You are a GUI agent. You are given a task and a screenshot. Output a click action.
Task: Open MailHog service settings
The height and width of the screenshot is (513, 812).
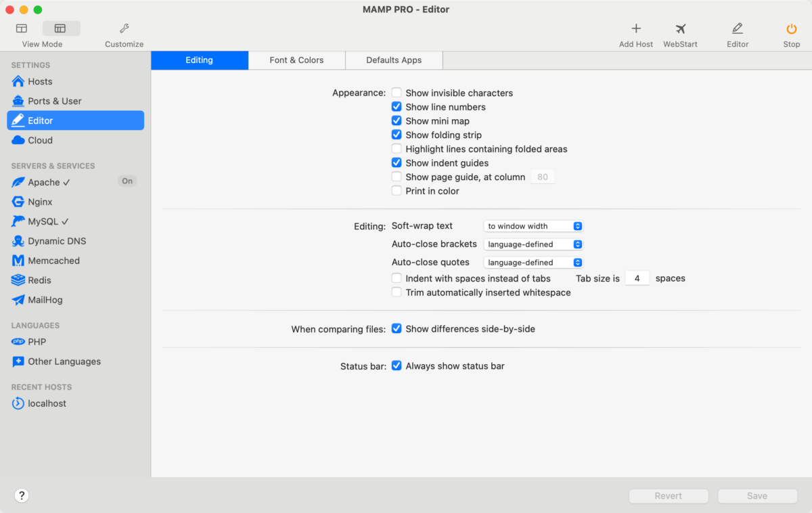click(75, 300)
